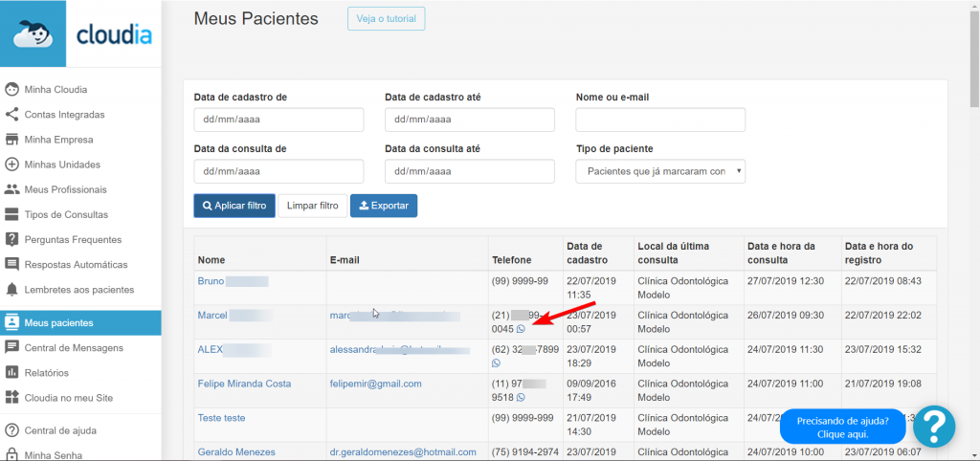Open Minhas Unidades section
980x461 pixels.
(x=62, y=165)
